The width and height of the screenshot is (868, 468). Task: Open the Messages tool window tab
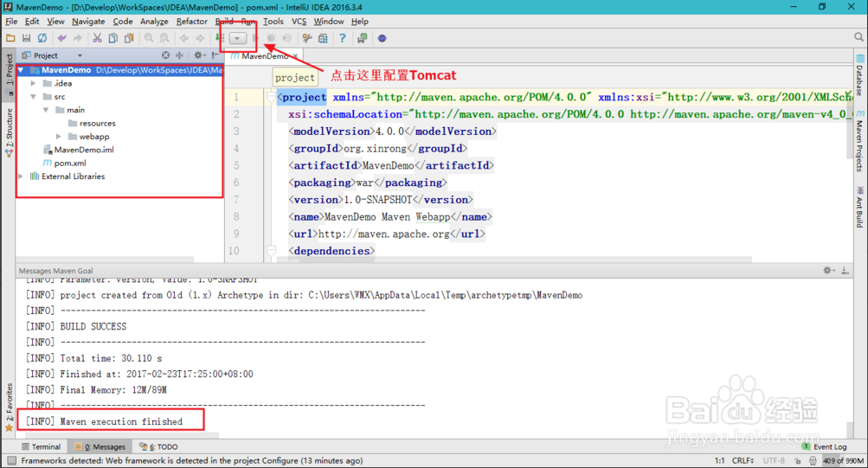[x=100, y=446]
